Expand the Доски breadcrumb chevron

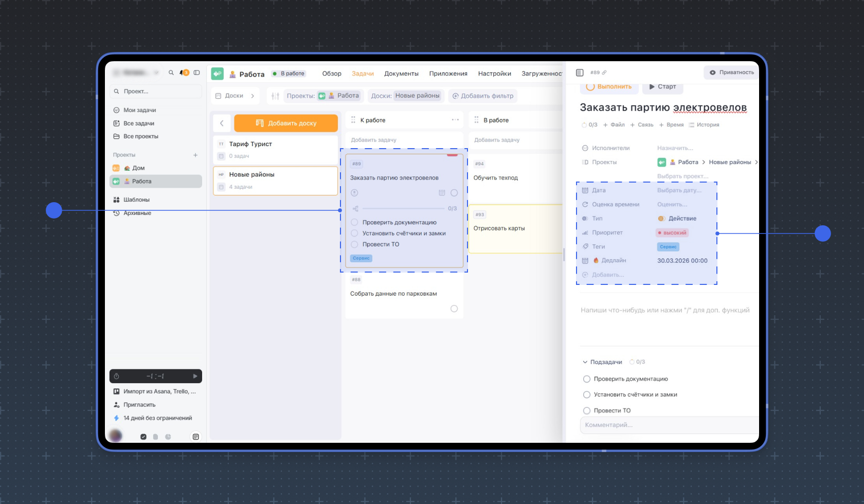point(253,96)
